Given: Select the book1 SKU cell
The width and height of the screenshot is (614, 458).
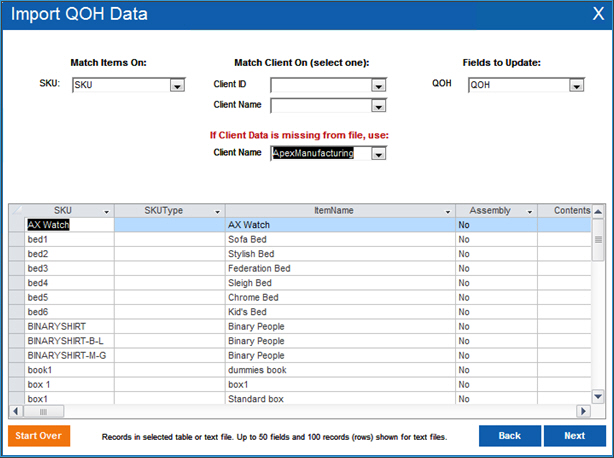Looking at the screenshot, I should point(69,370).
